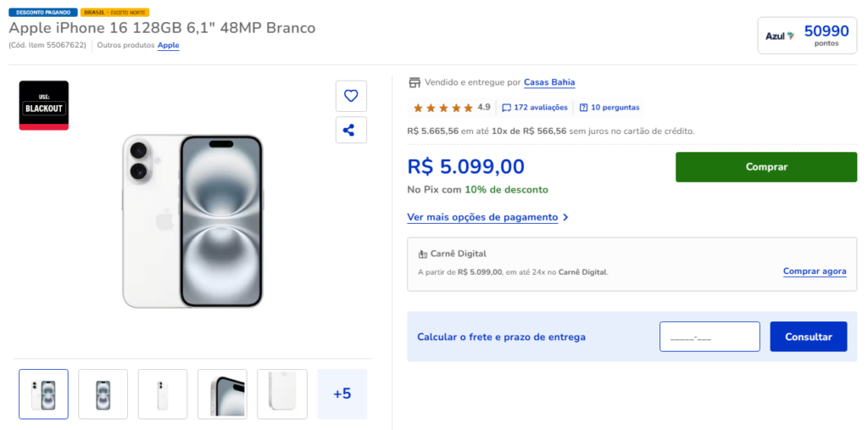868x430 pixels.
Task: Show the +5 more product images
Action: pos(342,394)
